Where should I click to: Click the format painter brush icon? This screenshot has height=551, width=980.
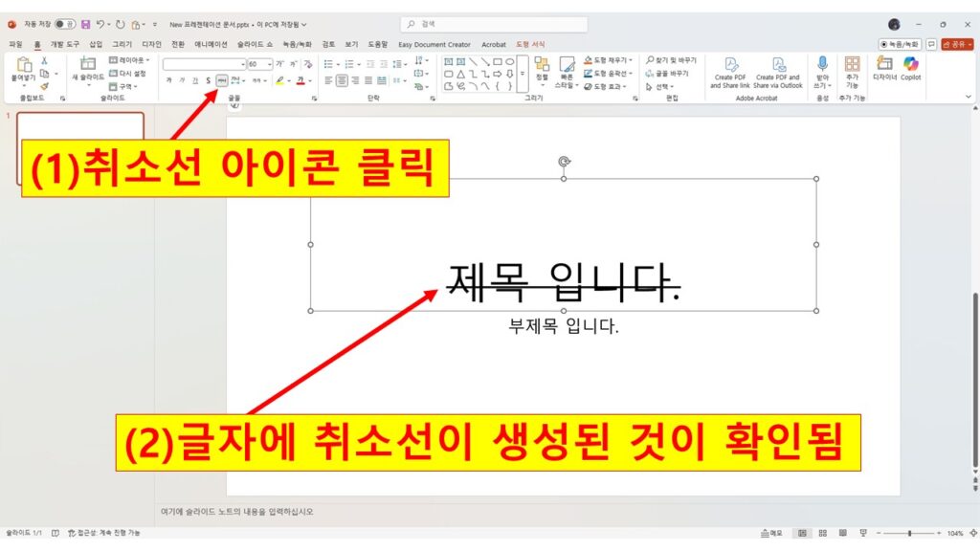(x=44, y=86)
